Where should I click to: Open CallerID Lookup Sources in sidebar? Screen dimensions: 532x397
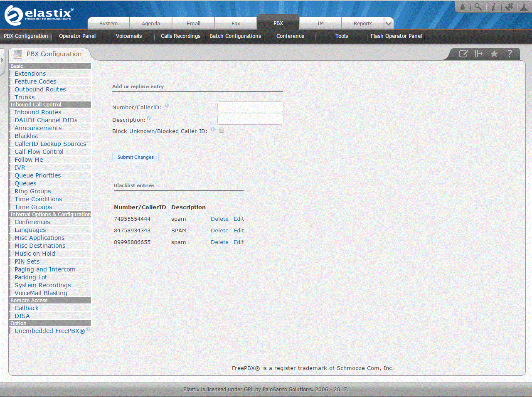[50, 144]
